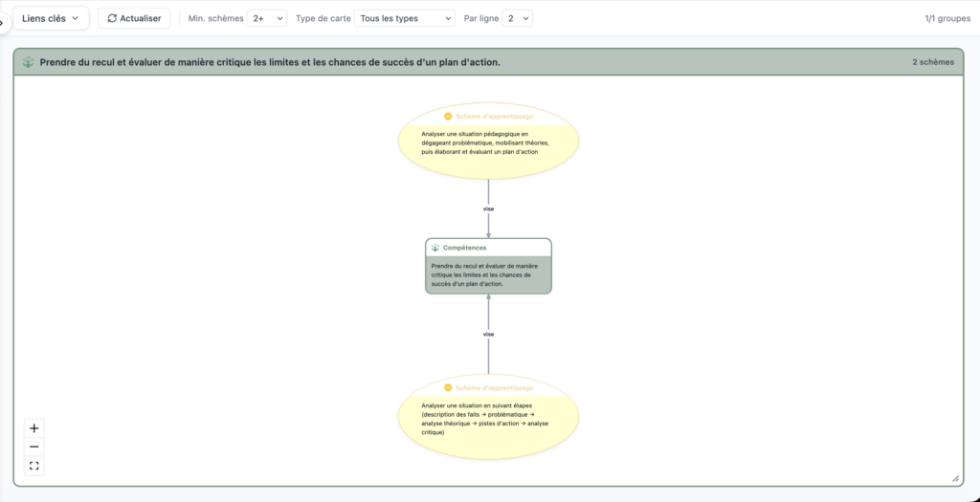The width and height of the screenshot is (980, 502).
Task: Click the 'Min. schèmes' label
Action: tap(215, 19)
